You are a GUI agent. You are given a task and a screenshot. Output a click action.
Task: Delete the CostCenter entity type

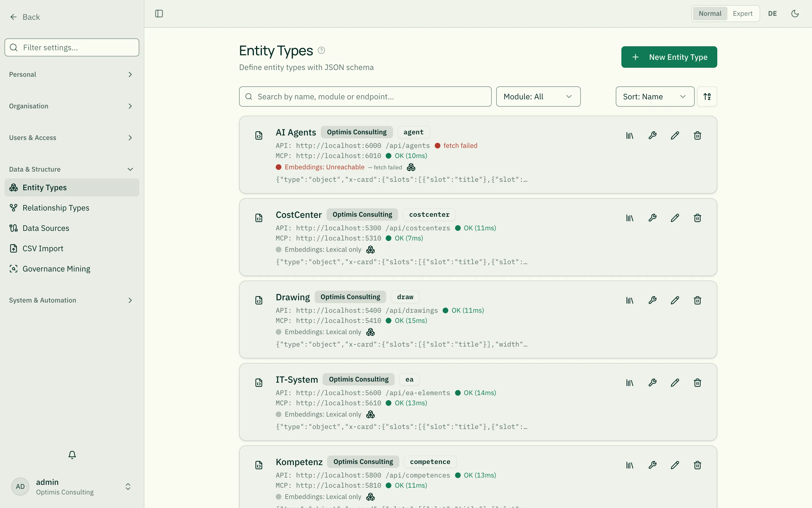point(697,218)
